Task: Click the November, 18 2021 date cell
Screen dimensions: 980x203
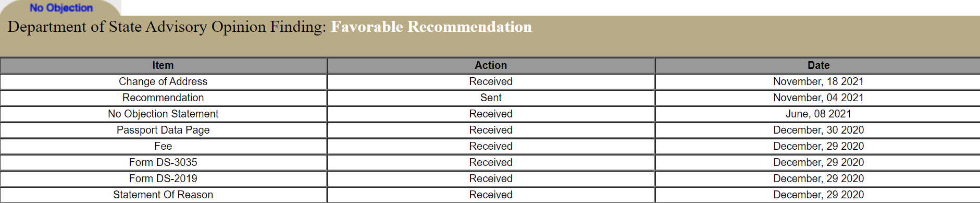Action: click(818, 81)
